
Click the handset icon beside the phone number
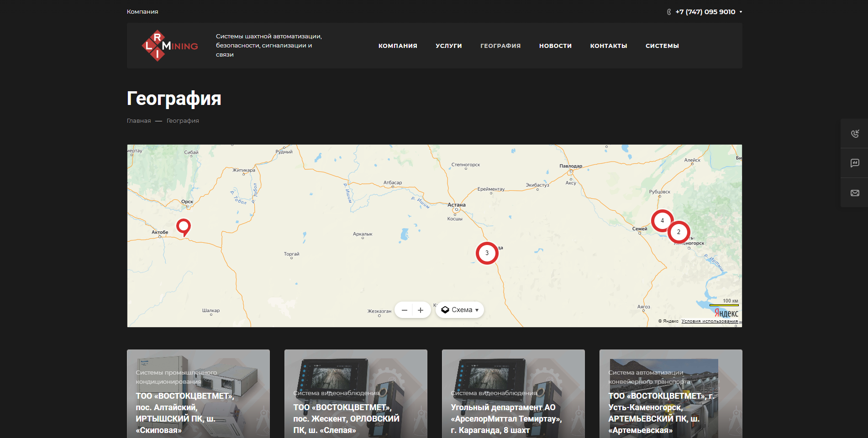tap(669, 12)
